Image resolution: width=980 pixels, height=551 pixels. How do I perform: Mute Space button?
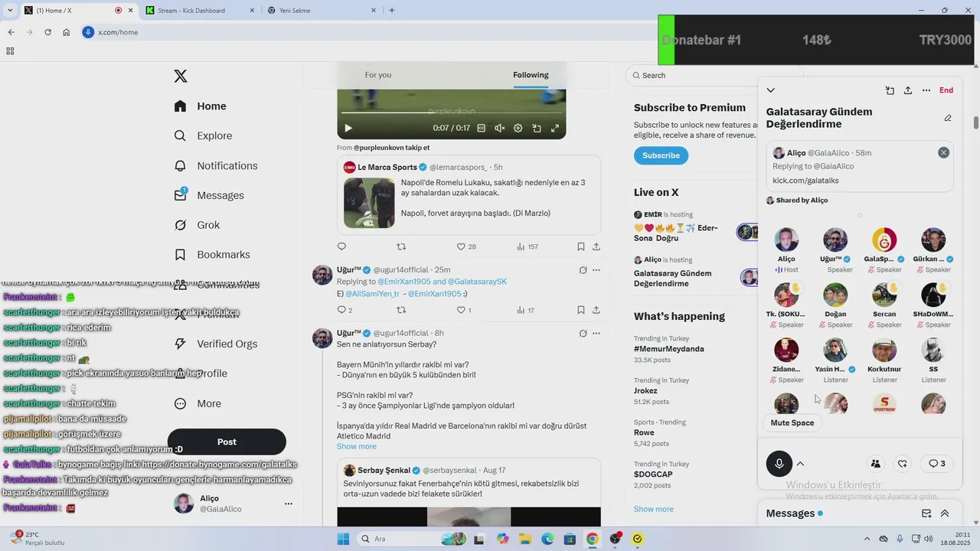click(x=792, y=422)
